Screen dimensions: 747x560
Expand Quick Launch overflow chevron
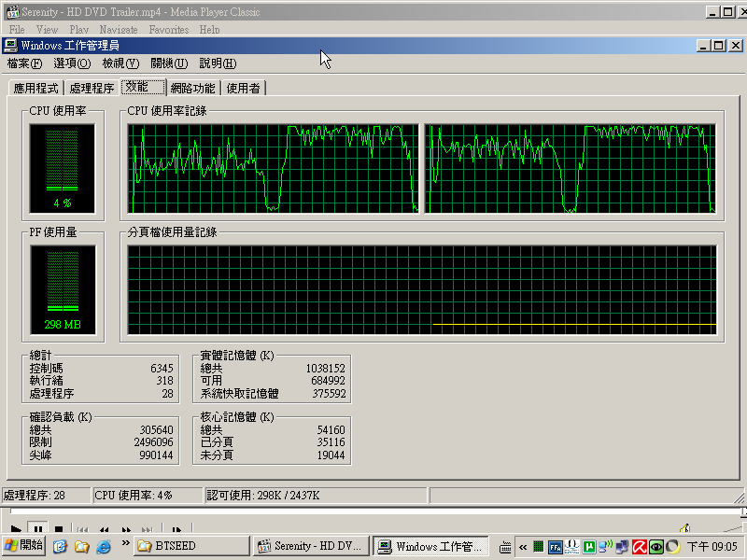coord(124,541)
